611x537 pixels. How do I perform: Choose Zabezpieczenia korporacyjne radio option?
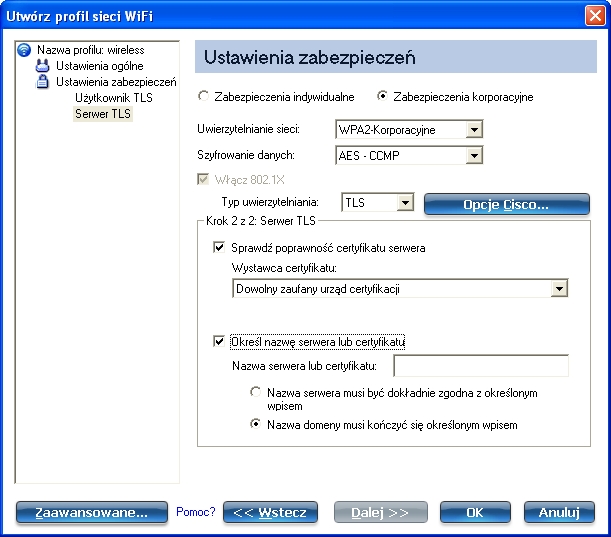coord(382,96)
